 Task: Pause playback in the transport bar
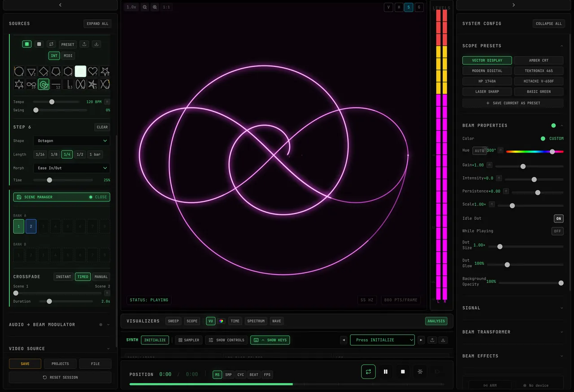(386, 371)
